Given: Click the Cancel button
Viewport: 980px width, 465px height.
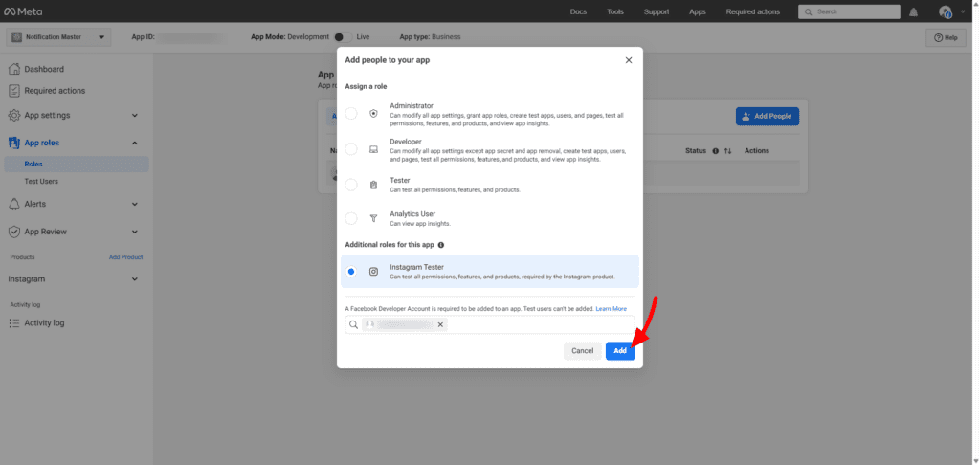Looking at the screenshot, I should point(583,350).
